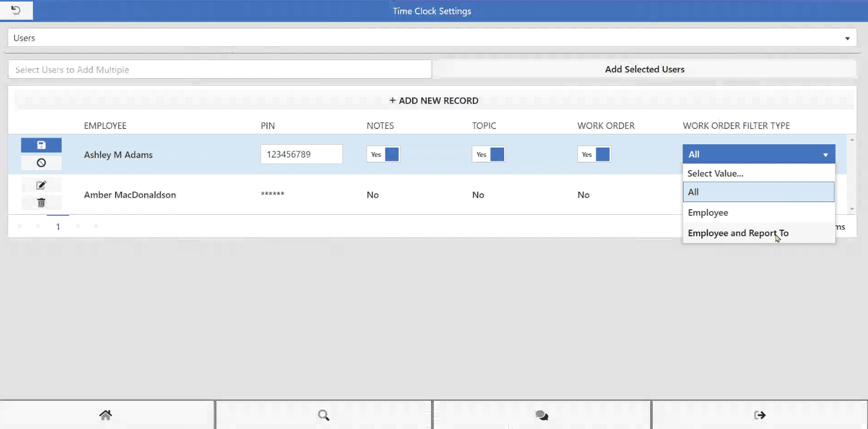Click Add Selected Users button
868x429 pixels.
pos(645,69)
